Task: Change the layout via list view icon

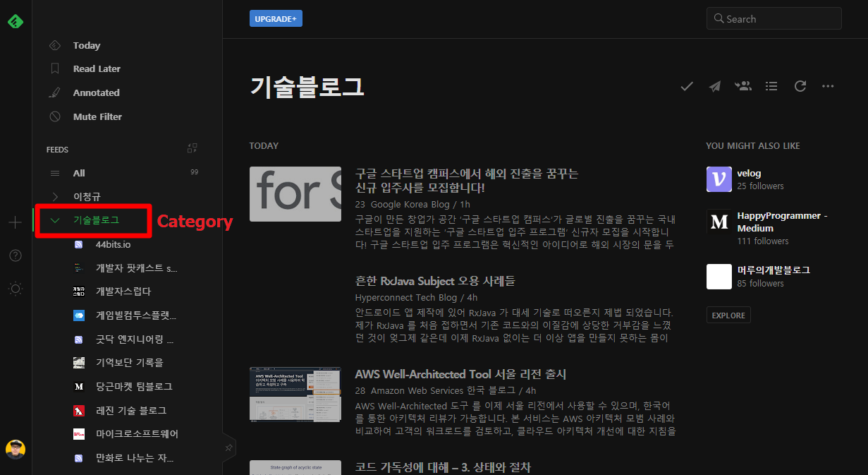Action: [771, 86]
